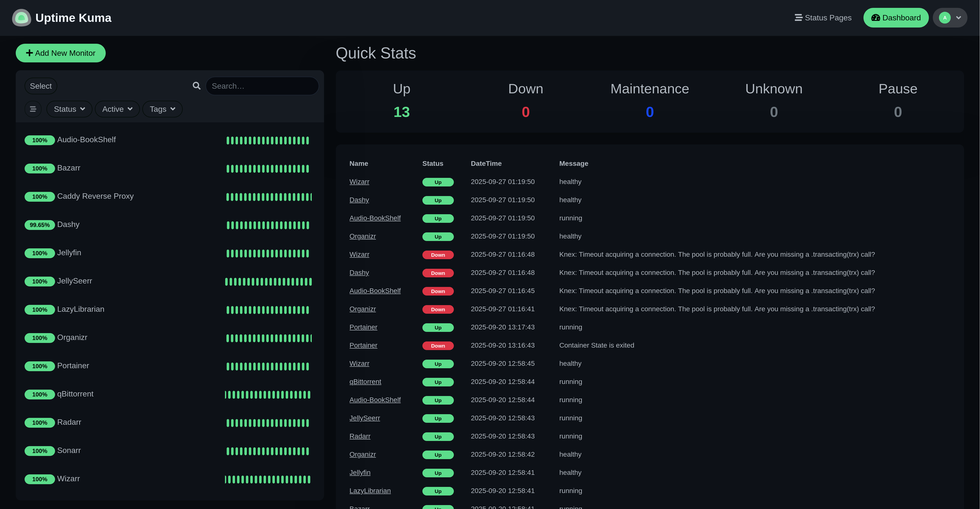The image size is (980, 509).
Task: Click the green Up badge next to Wizarr
Action: [x=437, y=182]
